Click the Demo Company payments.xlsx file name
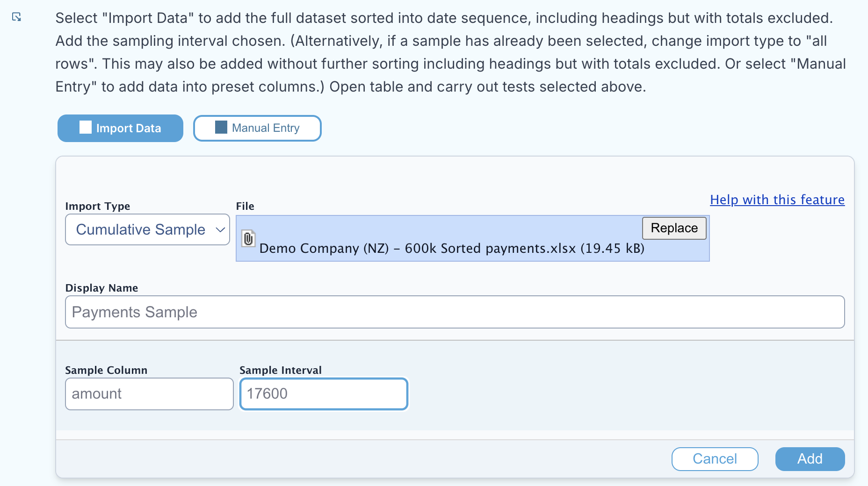868x486 pixels. click(451, 248)
